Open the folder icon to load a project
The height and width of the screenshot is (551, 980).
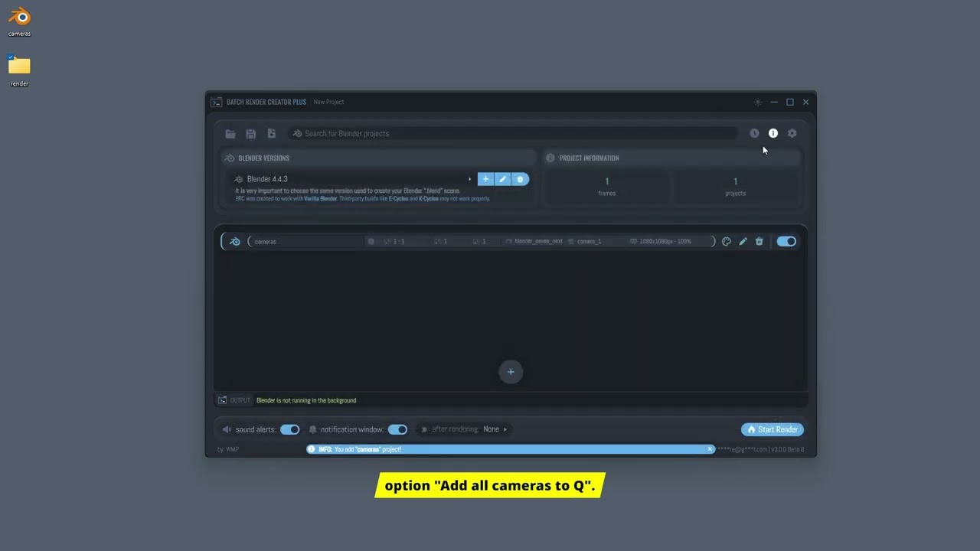230,133
